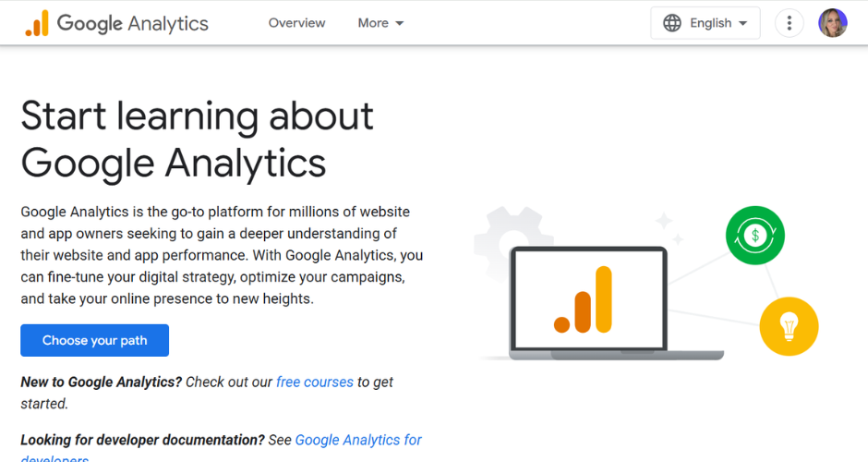Click the intro paragraph about Google Analytics
Image resolution: width=868 pixels, height=462 pixels.
pos(222,255)
